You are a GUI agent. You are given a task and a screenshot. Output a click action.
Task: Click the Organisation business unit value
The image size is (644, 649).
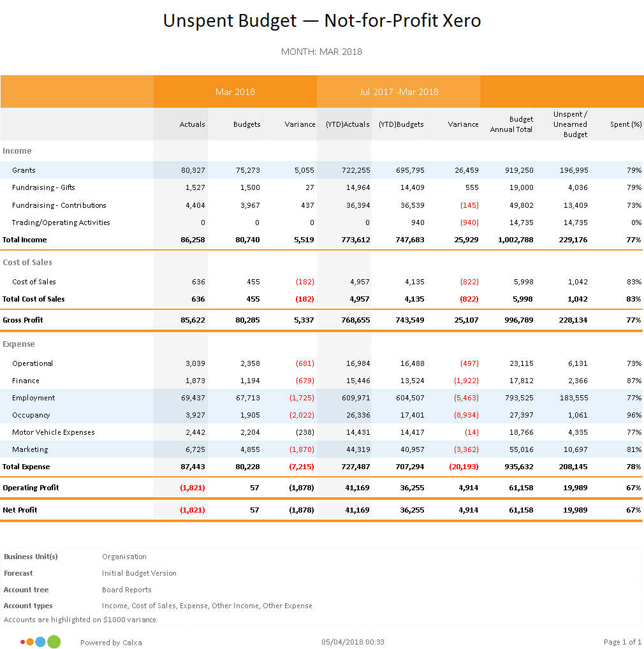pyautogui.click(x=124, y=557)
